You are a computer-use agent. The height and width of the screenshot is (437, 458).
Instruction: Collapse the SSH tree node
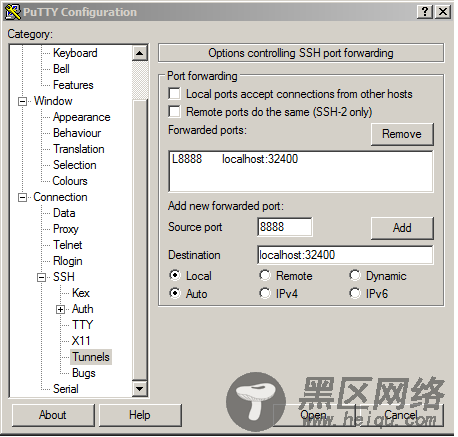tap(41, 277)
